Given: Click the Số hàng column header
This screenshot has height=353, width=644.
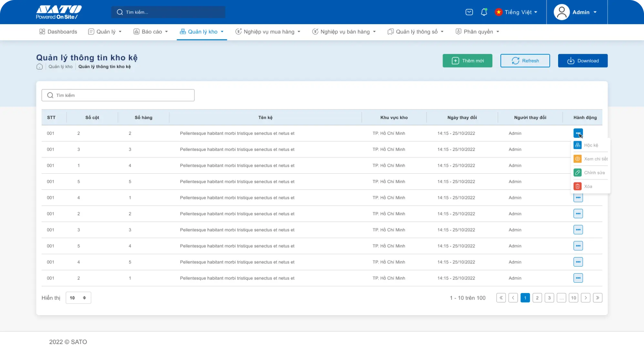Looking at the screenshot, I should point(143,117).
